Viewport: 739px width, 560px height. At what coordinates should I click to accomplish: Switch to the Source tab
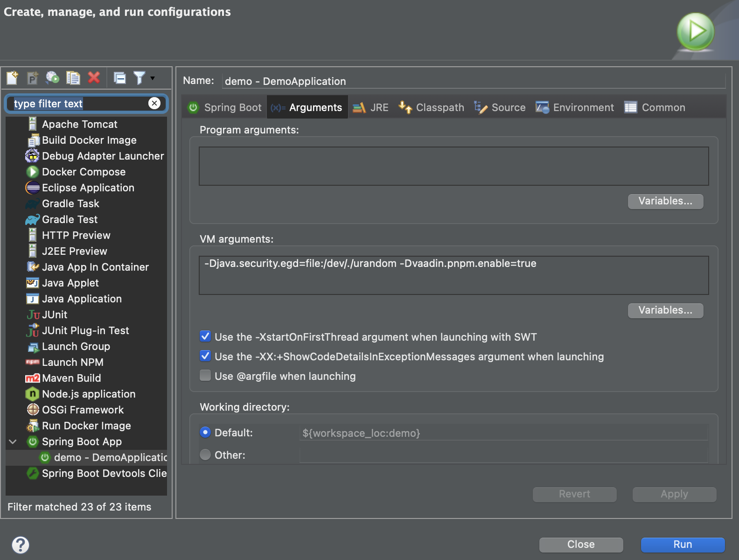click(x=500, y=107)
